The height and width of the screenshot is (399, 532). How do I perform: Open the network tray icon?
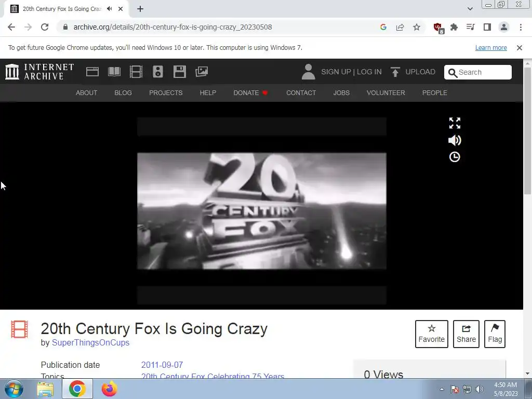(467, 389)
